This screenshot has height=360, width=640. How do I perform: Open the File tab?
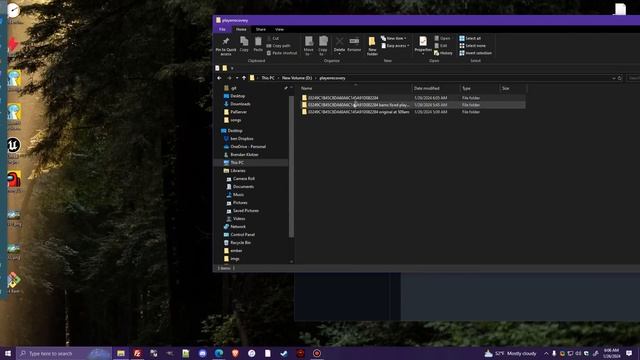(222, 29)
